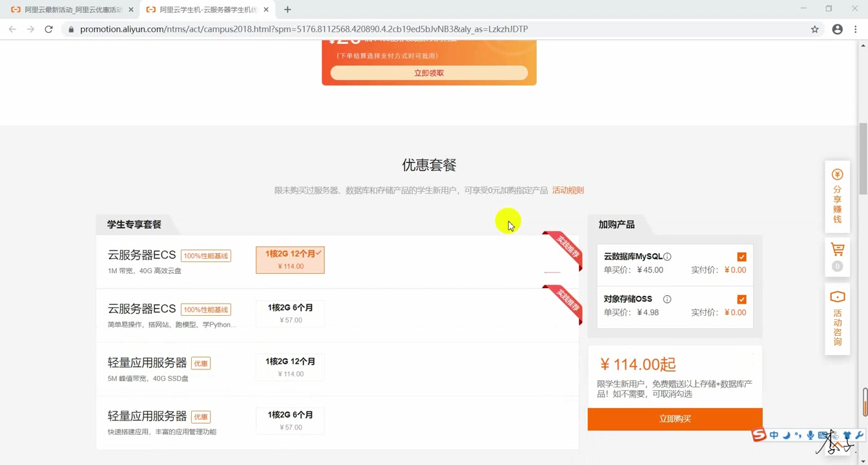Open the soft keyboard icon

823,435
